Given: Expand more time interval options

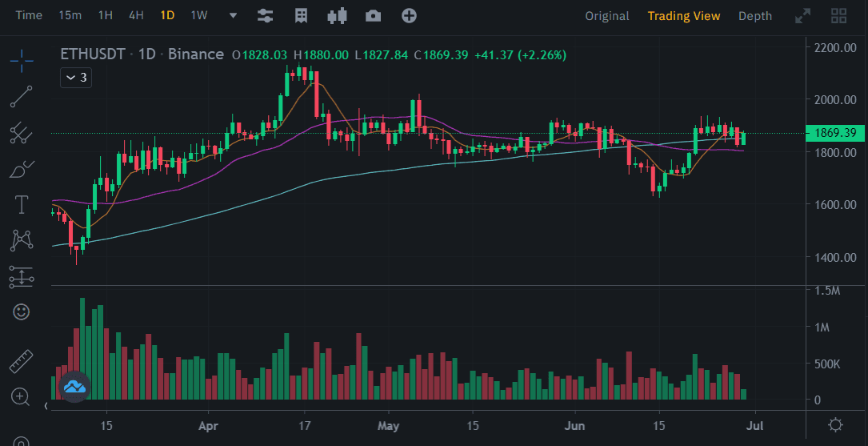Looking at the screenshot, I should coord(233,16).
